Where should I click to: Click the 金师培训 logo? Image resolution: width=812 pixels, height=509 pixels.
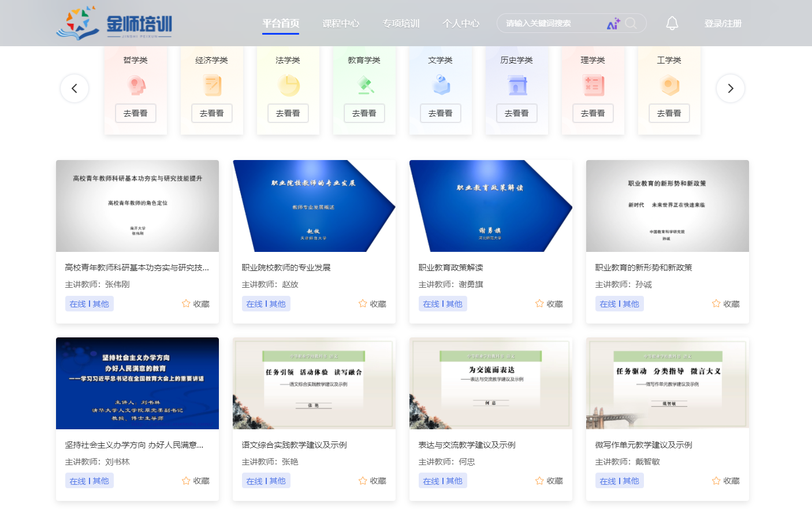114,24
